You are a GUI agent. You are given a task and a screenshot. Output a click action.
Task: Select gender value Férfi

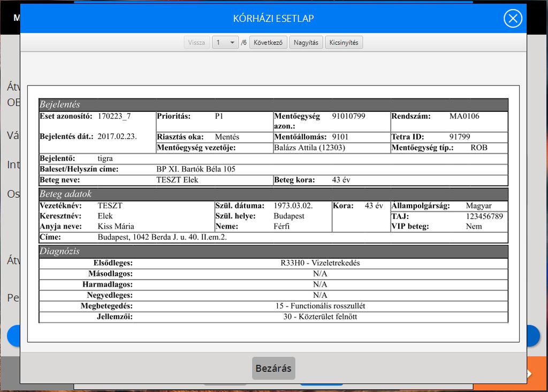281,226
